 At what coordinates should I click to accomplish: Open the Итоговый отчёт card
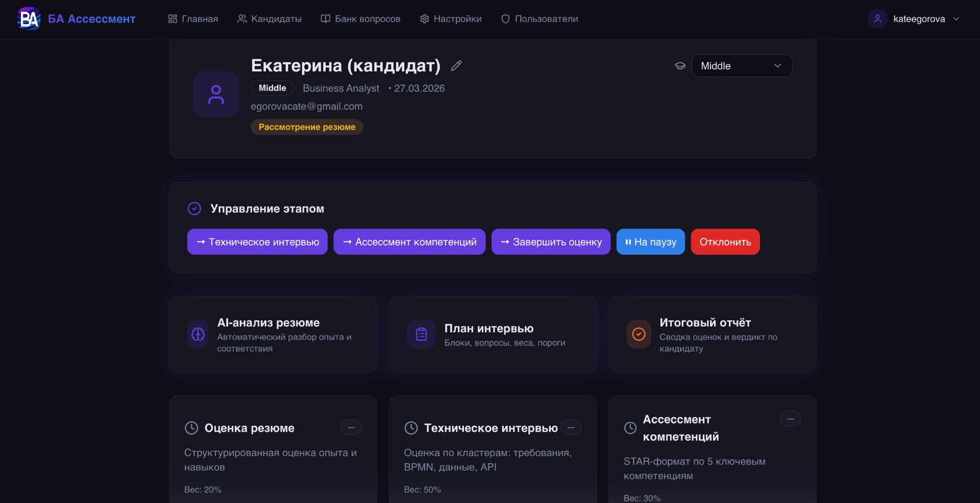click(x=712, y=334)
